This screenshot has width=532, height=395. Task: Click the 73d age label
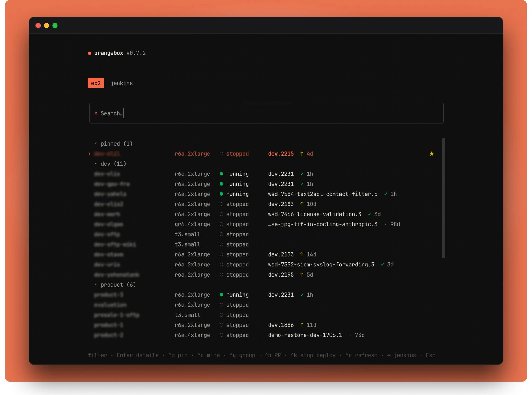click(360, 335)
